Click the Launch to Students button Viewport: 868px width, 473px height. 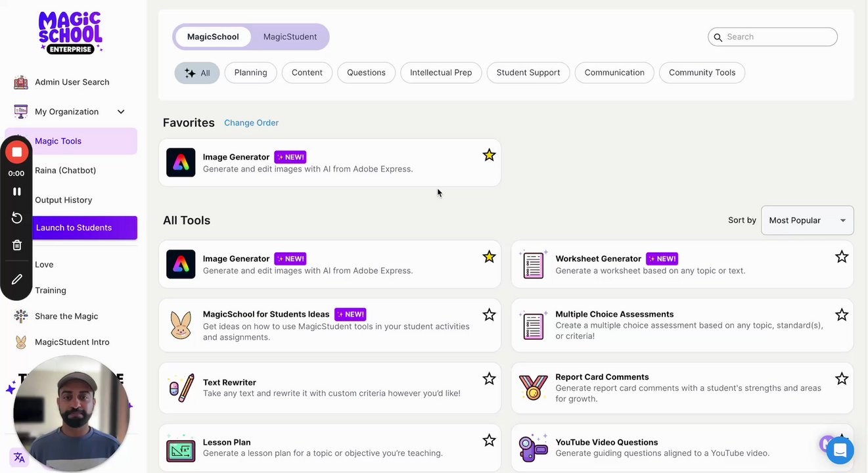pyautogui.click(x=84, y=228)
